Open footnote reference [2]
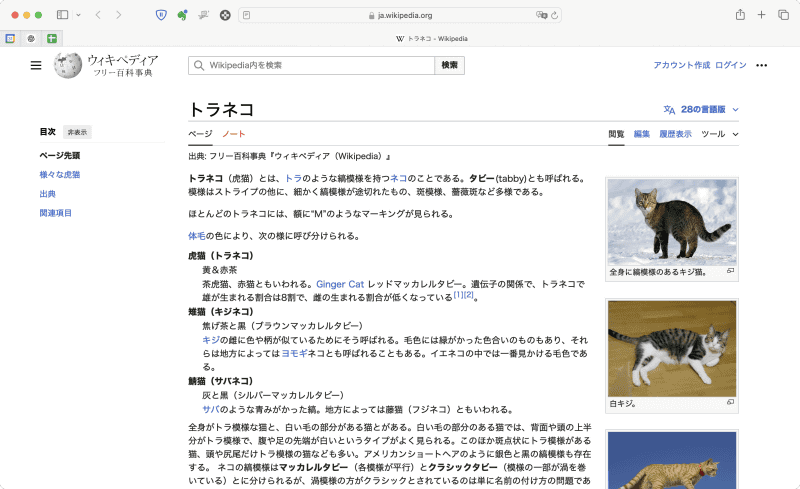This screenshot has width=800, height=489. coord(468,295)
